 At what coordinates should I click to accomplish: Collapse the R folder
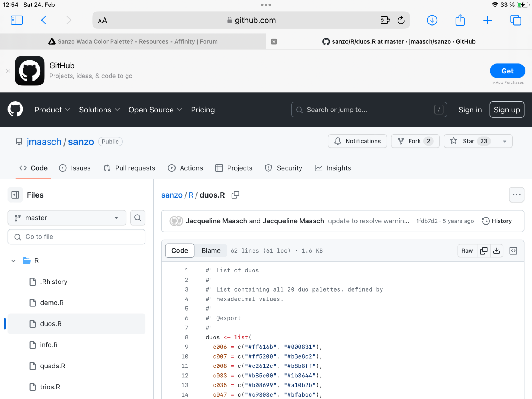click(x=13, y=261)
